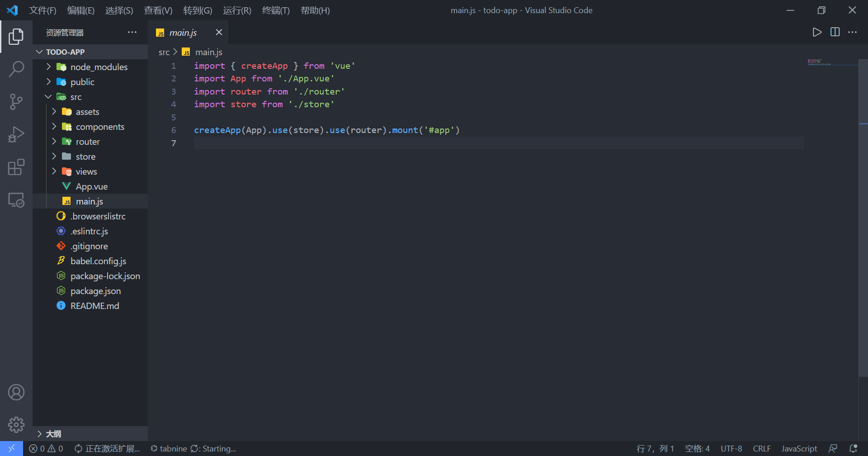Change file encoding UTF-8
Screen dimensions: 868x456
[731, 448]
